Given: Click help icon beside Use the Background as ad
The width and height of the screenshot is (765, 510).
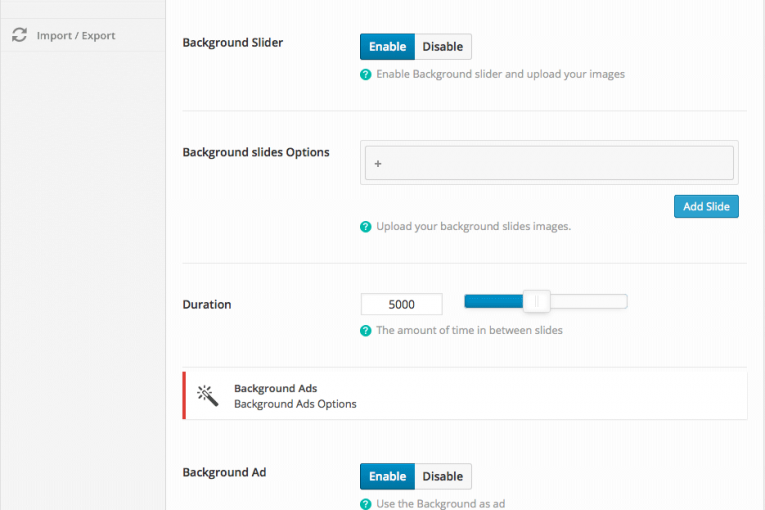Looking at the screenshot, I should tap(365, 504).
